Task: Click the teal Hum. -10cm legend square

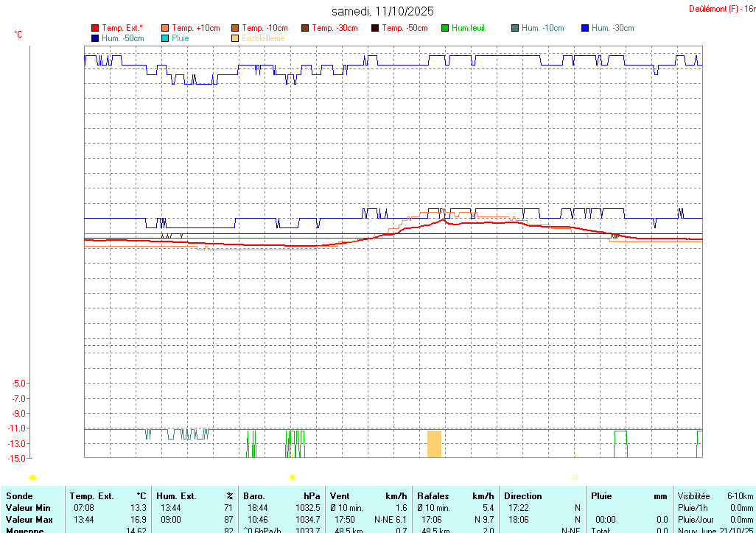Action: coord(515,29)
